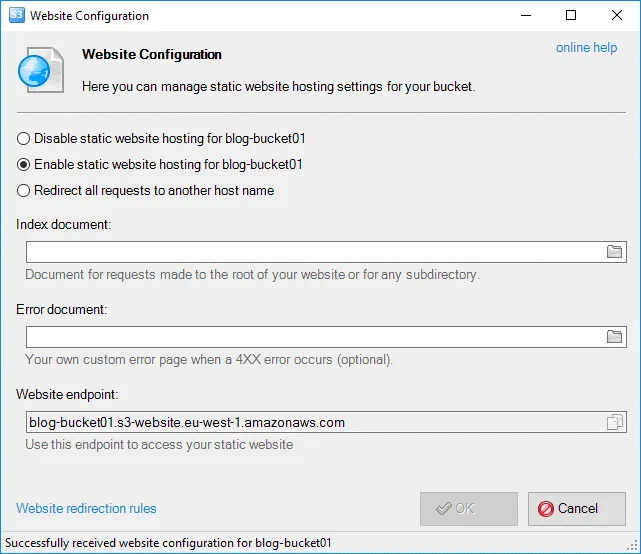Select Disable static website hosting option
Image resolution: width=641 pixels, height=554 pixels.
click(x=24, y=139)
